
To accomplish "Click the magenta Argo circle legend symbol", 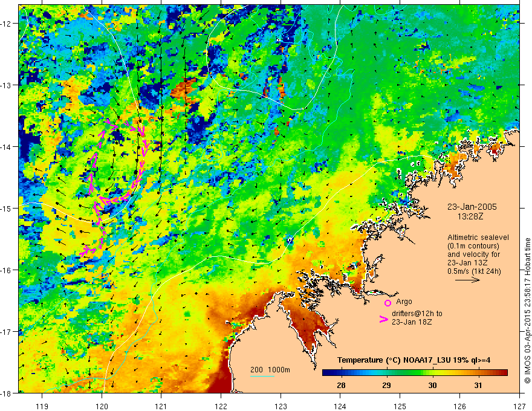I will 388,303.
